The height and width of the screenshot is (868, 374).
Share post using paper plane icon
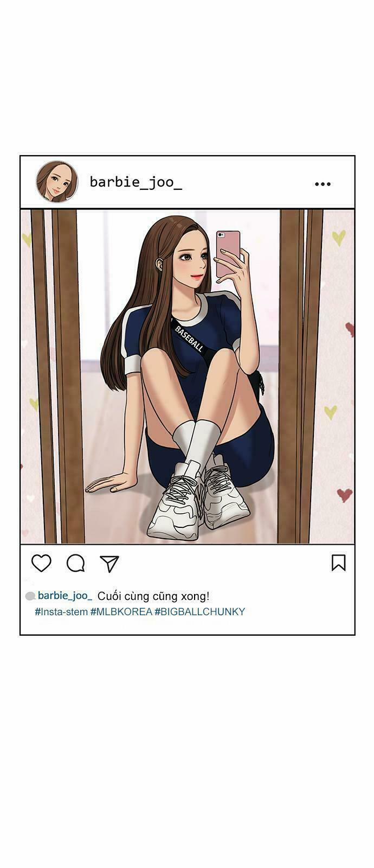click(x=109, y=564)
